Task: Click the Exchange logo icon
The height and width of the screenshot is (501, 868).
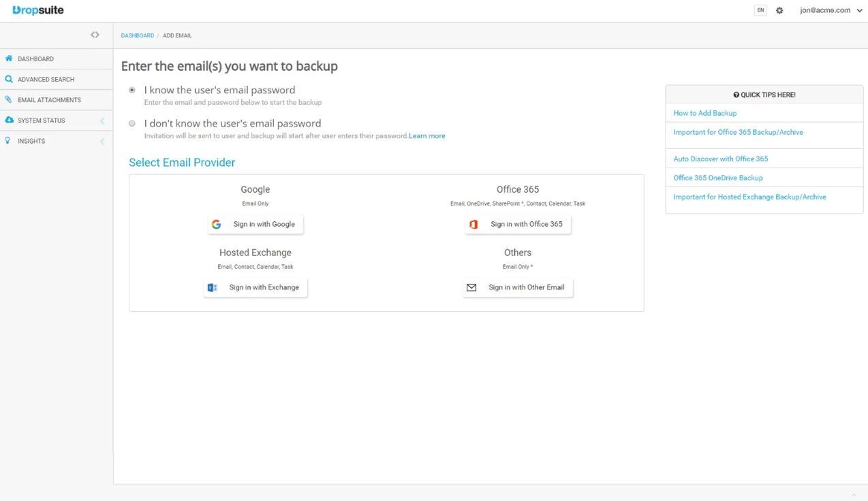Action: 212,288
